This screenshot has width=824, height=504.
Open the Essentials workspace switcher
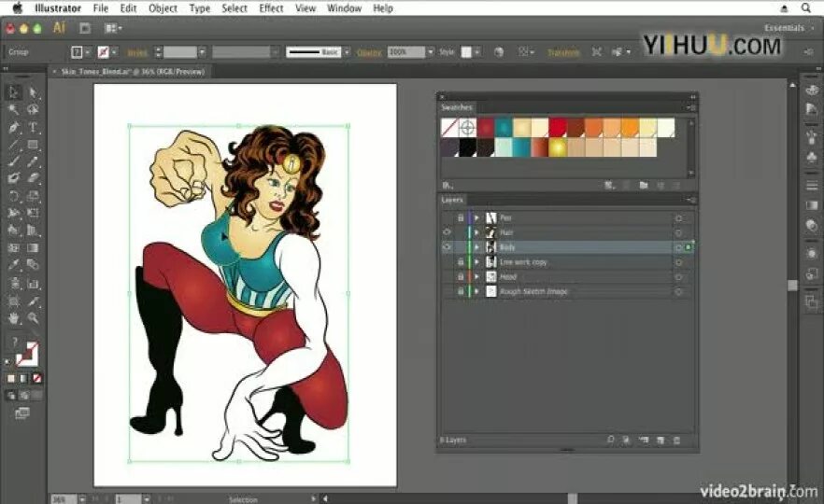point(788,28)
